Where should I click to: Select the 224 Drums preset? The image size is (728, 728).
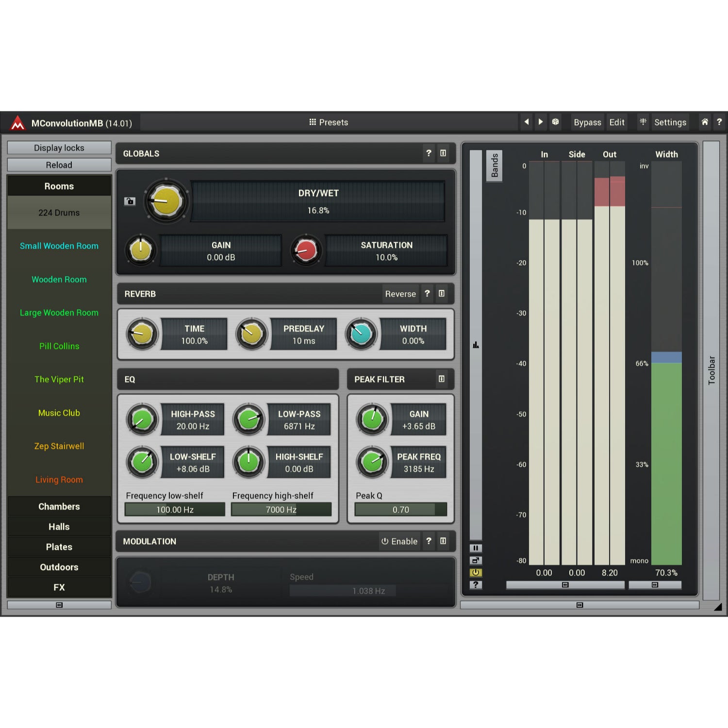pyautogui.click(x=59, y=213)
